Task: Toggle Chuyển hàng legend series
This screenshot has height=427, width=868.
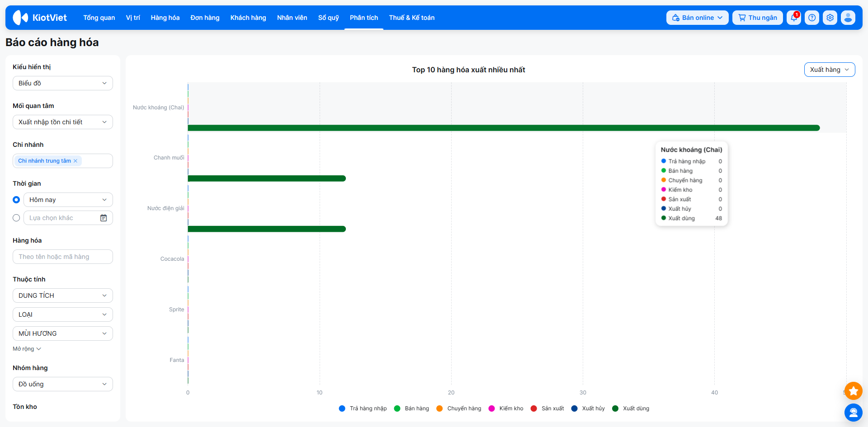Action: (x=459, y=408)
